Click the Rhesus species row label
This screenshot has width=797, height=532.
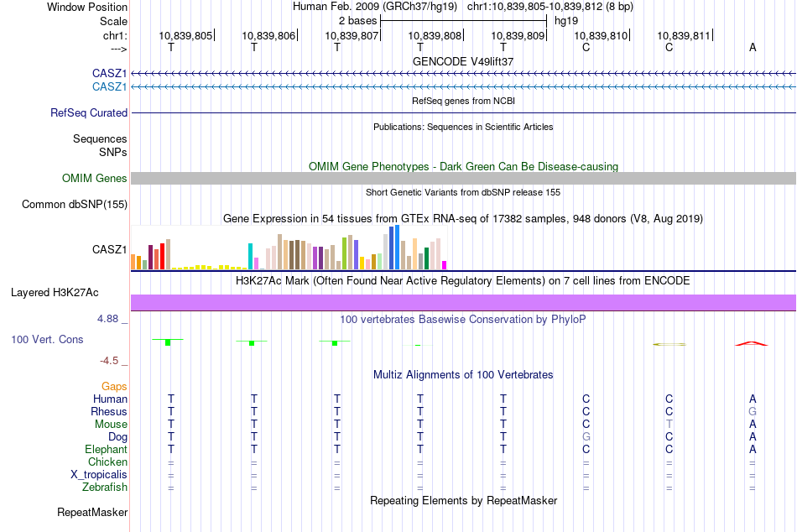coord(109,411)
